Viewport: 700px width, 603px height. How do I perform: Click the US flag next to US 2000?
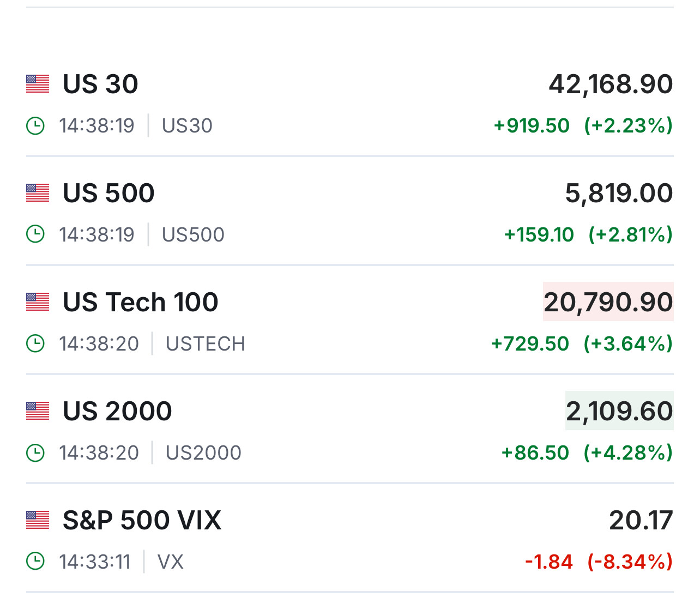pyautogui.click(x=38, y=411)
